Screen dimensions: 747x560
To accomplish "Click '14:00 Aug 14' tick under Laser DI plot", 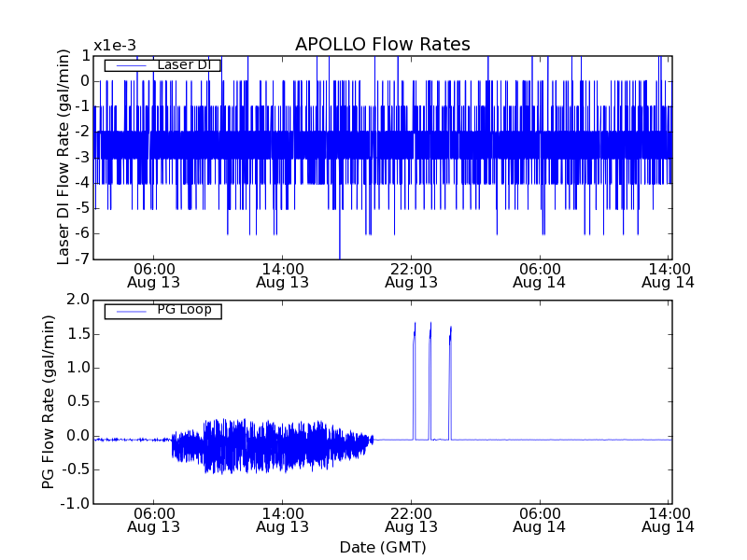I will [x=668, y=276].
